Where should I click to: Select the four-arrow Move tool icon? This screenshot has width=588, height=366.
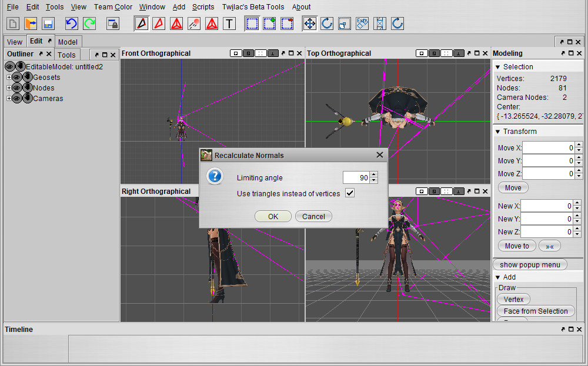[309, 23]
